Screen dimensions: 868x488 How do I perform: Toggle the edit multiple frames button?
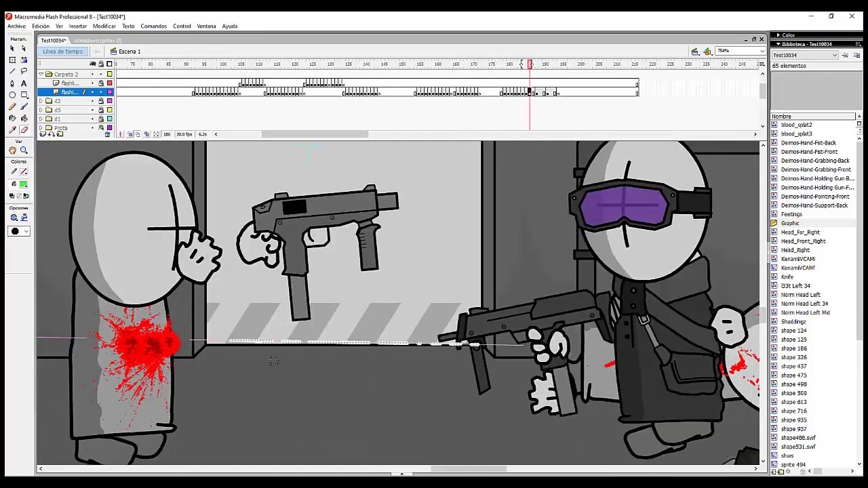pyautogui.click(x=147, y=134)
